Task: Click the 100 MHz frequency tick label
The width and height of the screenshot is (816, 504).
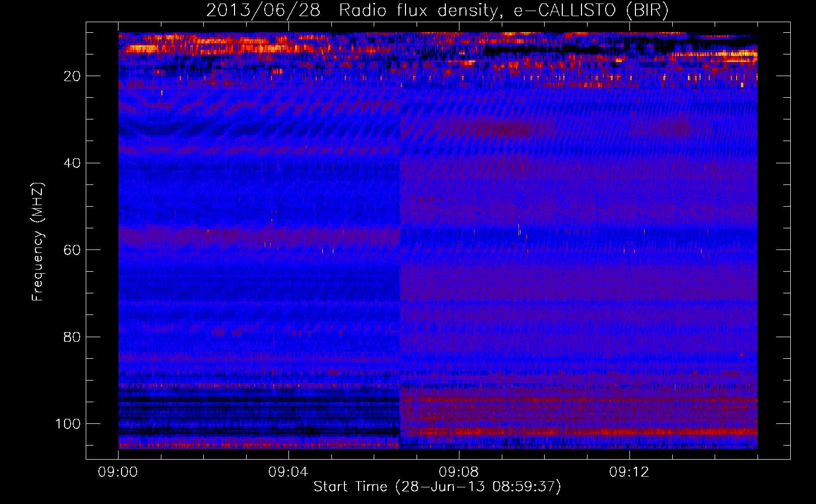Action: [x=68, y=424]
